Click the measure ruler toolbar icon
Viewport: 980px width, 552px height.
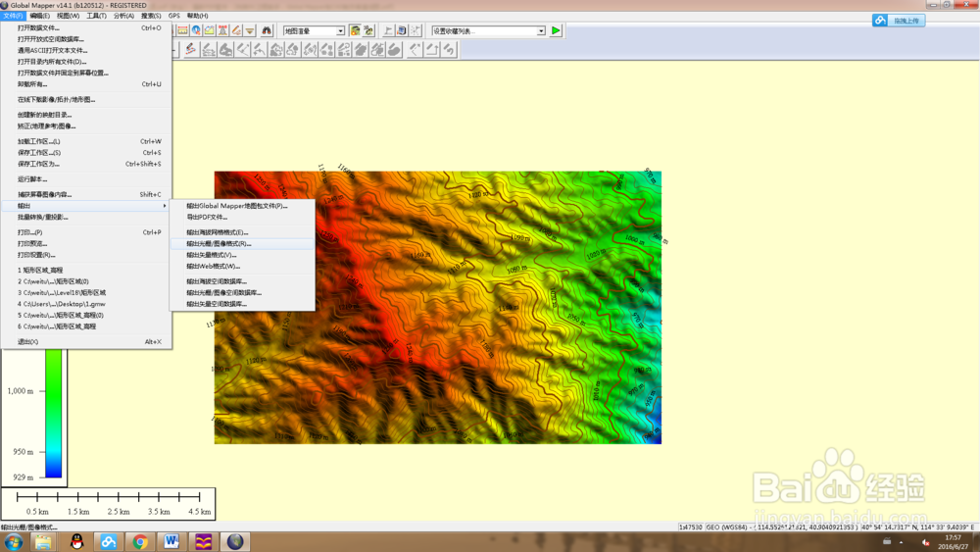182,30
